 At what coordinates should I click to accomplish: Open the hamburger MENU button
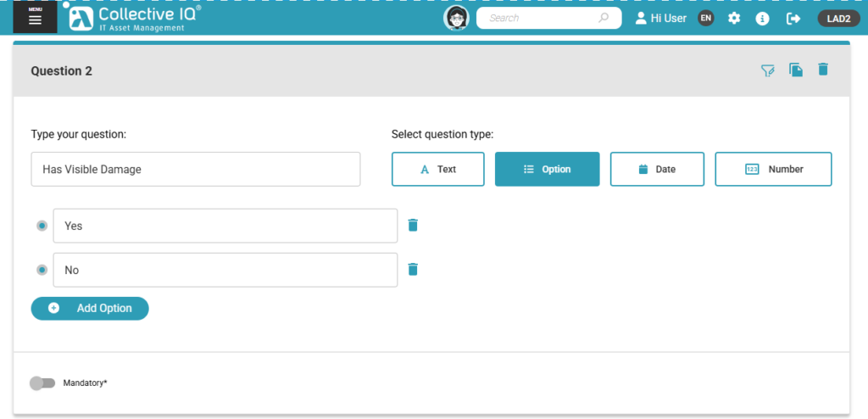click(x=35, y=18)
